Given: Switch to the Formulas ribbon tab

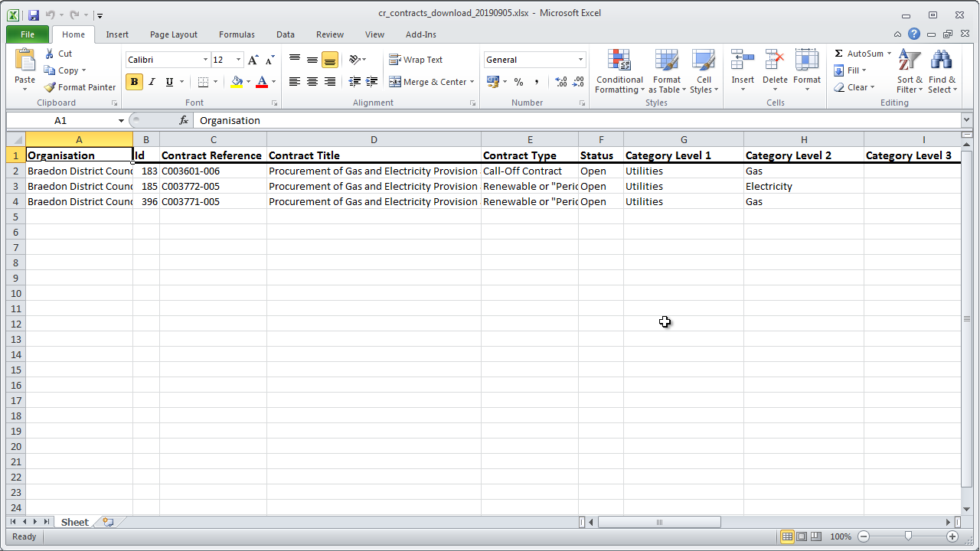Looking at the screenshot, I should pos(237,34).
